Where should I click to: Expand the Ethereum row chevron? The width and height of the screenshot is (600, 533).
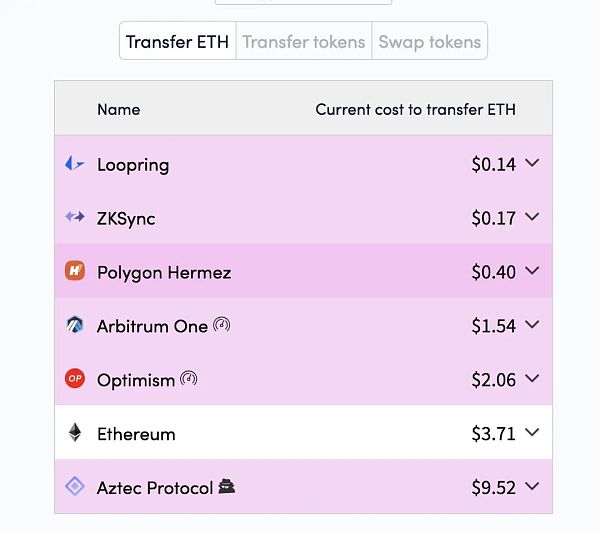[532, 433]
